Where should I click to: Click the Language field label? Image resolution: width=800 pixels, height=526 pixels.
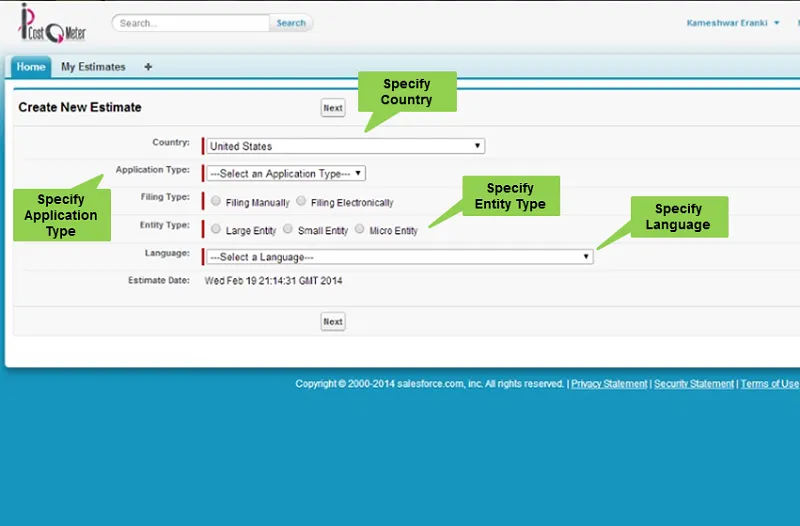point(167,253)
